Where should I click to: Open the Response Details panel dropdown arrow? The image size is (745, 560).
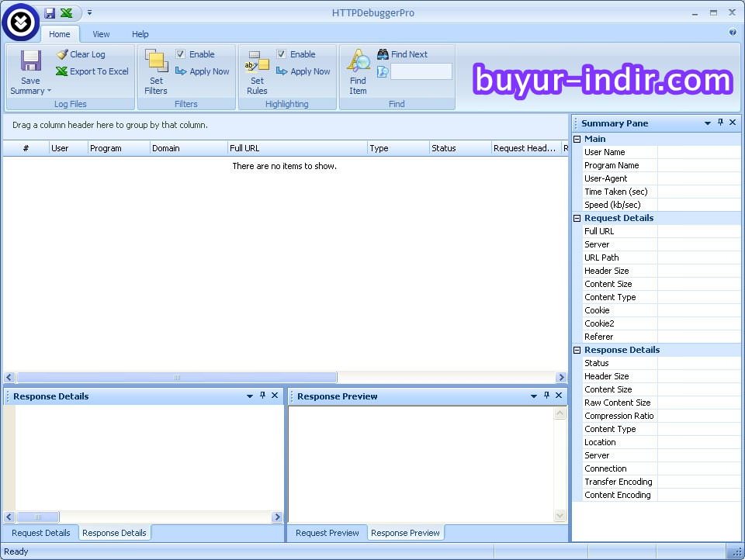click(249, 396)
